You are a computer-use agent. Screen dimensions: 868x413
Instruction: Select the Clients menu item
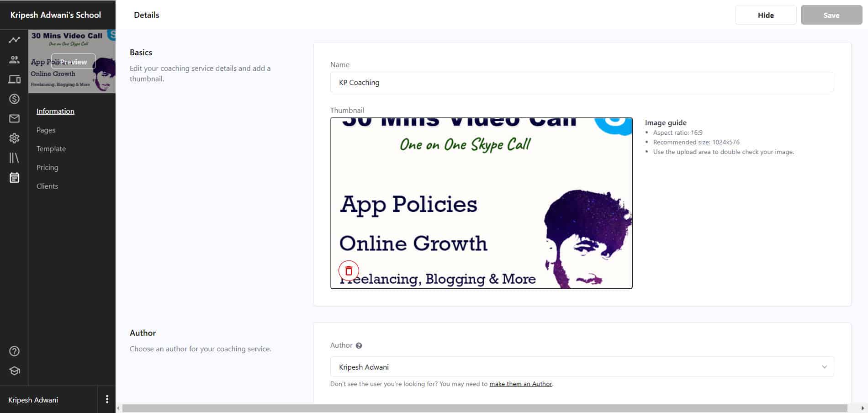pyautogui.click(x=47, y=186)
